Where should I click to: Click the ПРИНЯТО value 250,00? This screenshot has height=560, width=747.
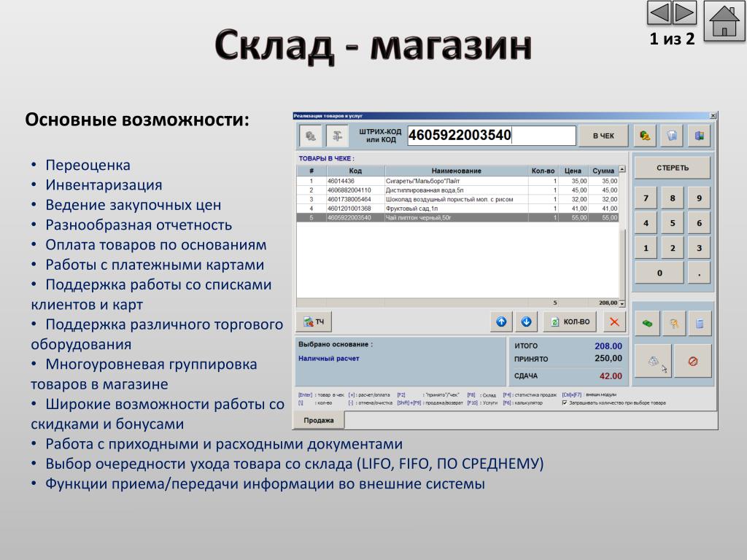point(608,358)
